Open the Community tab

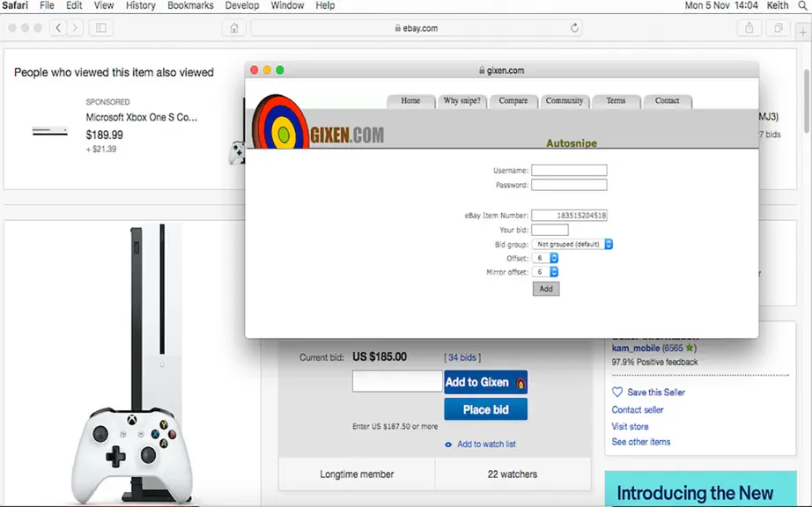pyautogui.click(x=565, y=101)
